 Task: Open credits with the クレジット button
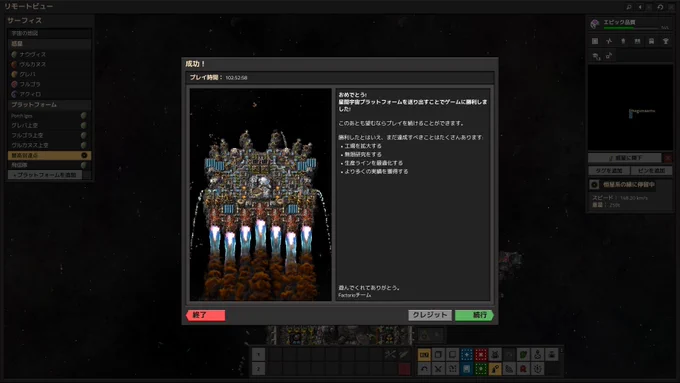tap(430, 315)
